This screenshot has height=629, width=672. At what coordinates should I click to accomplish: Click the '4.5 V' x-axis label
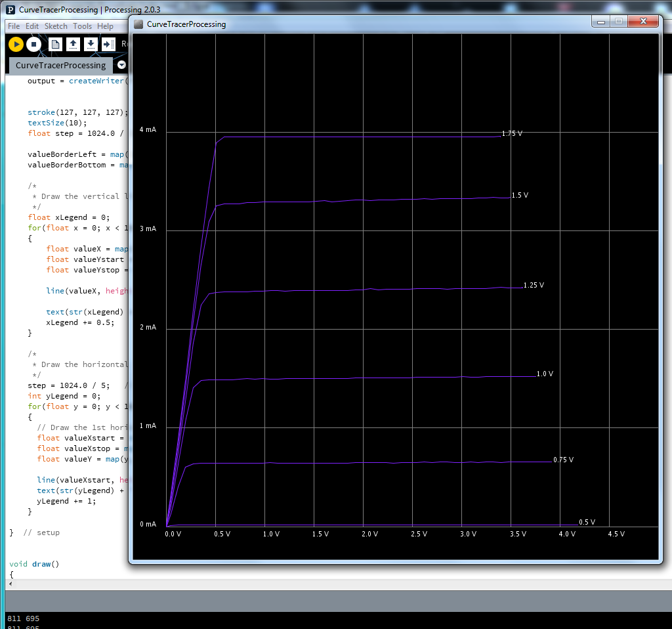coord(616,534)
